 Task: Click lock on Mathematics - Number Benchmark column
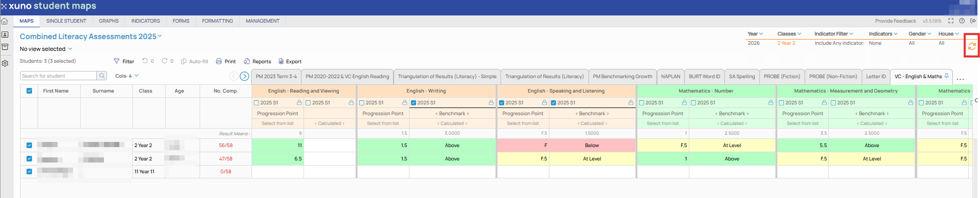click(771, 103)
